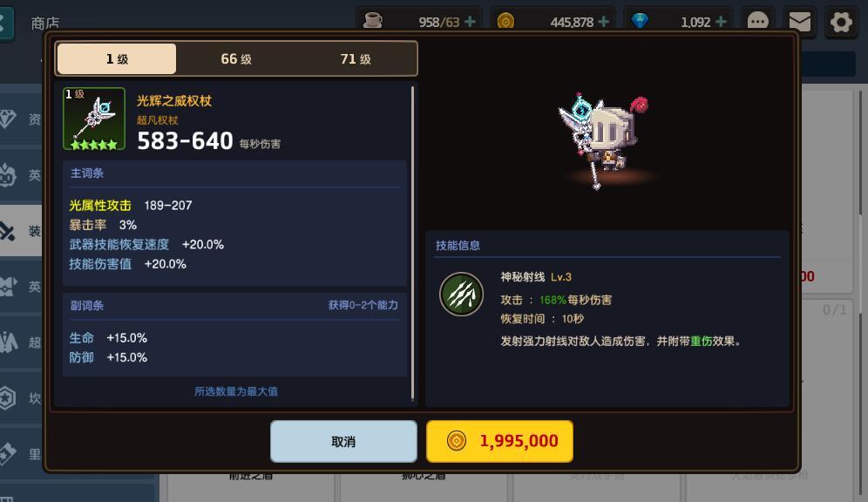868x502 pixels.
Task: Add gold coins with the plus icon
Action: coord(604,22)
